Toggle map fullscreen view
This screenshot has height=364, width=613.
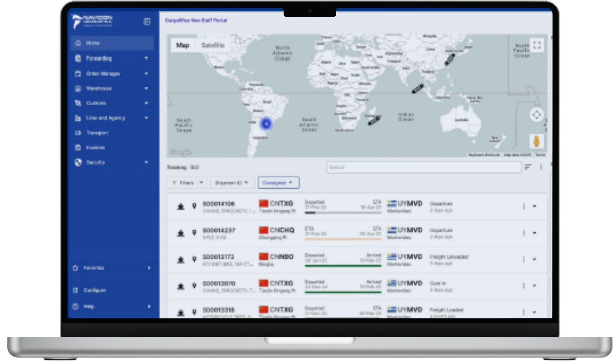pyautogui.click(x=537, y=45)
